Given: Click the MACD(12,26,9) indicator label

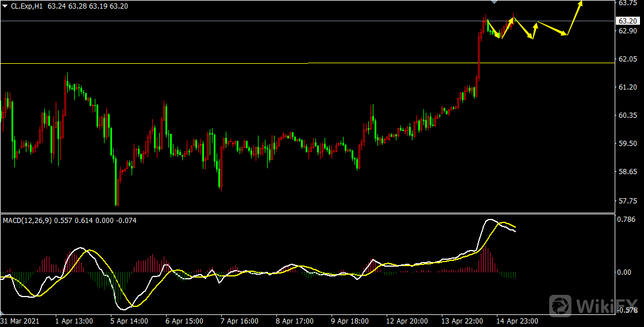Looking at the screenshot, I should (26, 220).
